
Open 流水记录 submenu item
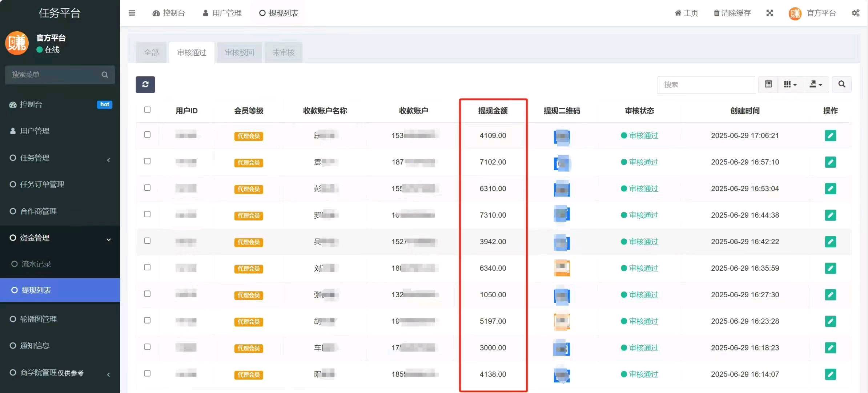coord(60,264)
